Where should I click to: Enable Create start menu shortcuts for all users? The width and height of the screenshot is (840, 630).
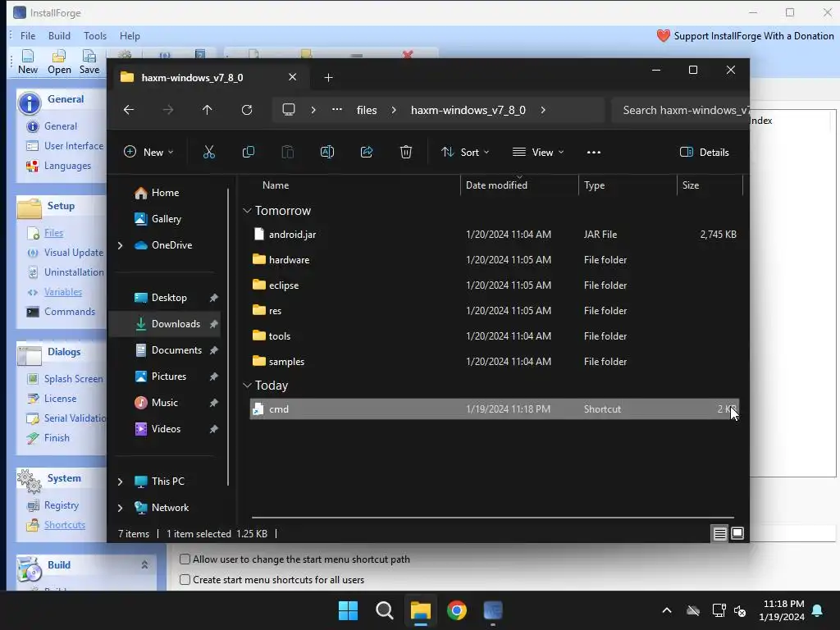[x=185, y=580]
